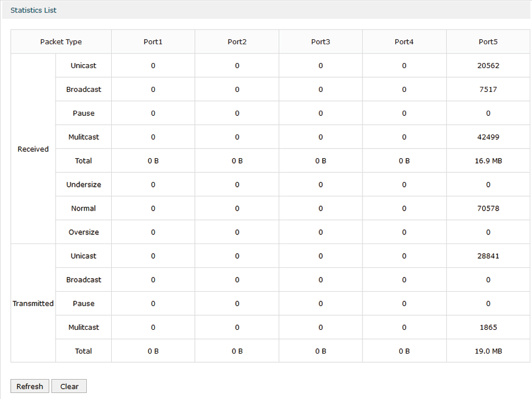Select the Port3 column header
Screen dimensions: 532x399
(320, 42)
